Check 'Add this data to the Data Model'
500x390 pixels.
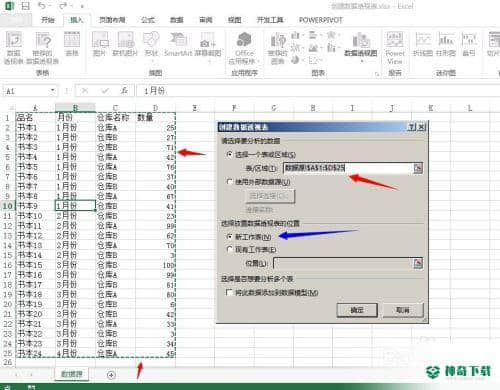229,293
